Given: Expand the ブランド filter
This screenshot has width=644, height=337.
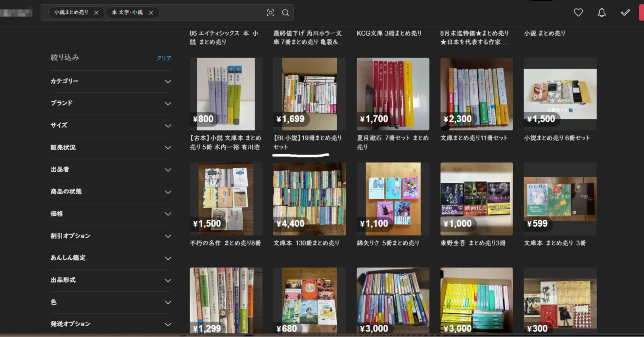Looking at the screenshot, I should pos(111,103).
